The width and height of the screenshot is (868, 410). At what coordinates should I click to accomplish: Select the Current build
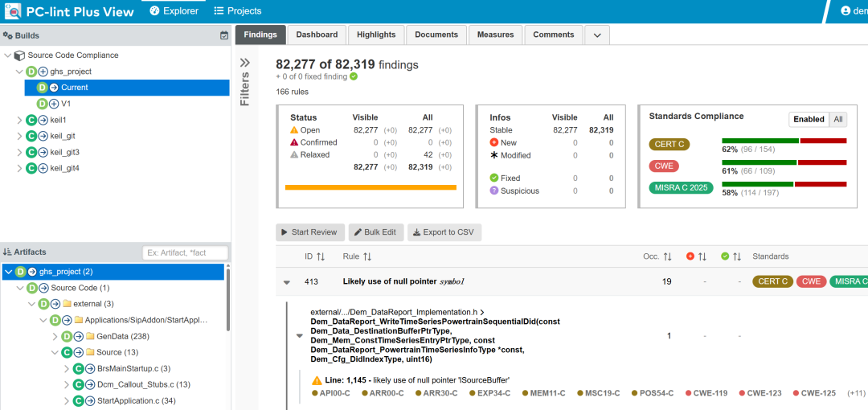pyautogui.click(x=127, y=88)
